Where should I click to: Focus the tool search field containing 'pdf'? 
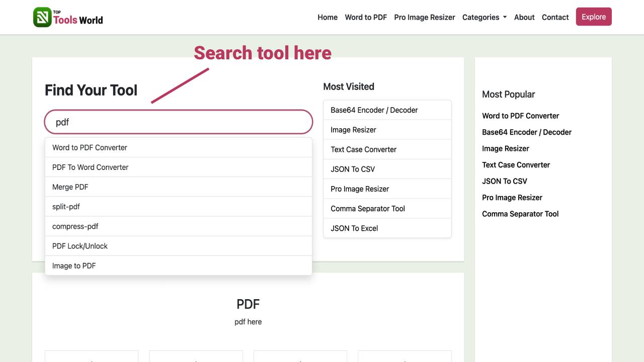tap(179, 122)
